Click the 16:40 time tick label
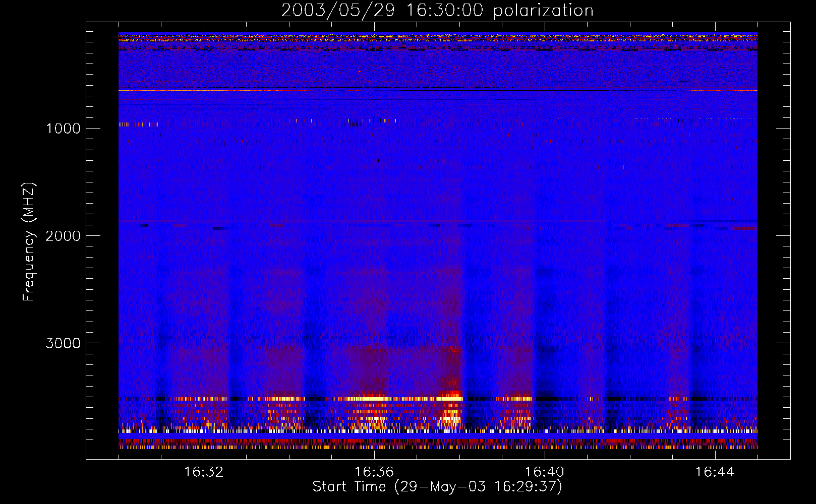 (545, 472)
